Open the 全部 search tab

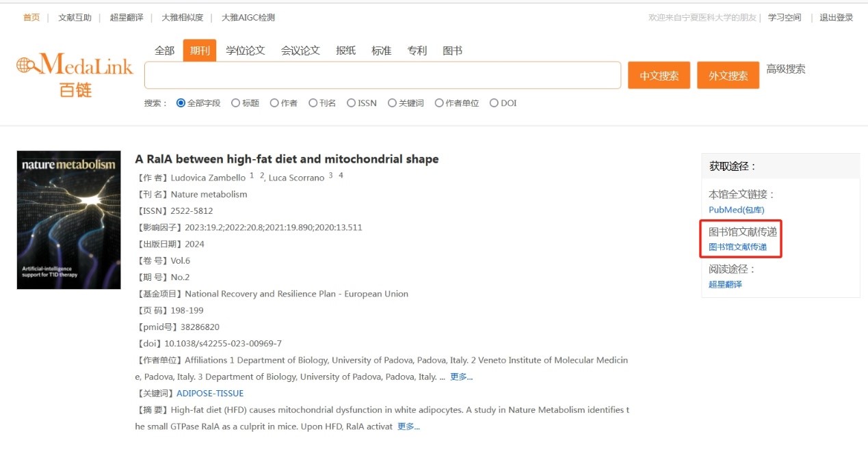[x=164, y=51]
